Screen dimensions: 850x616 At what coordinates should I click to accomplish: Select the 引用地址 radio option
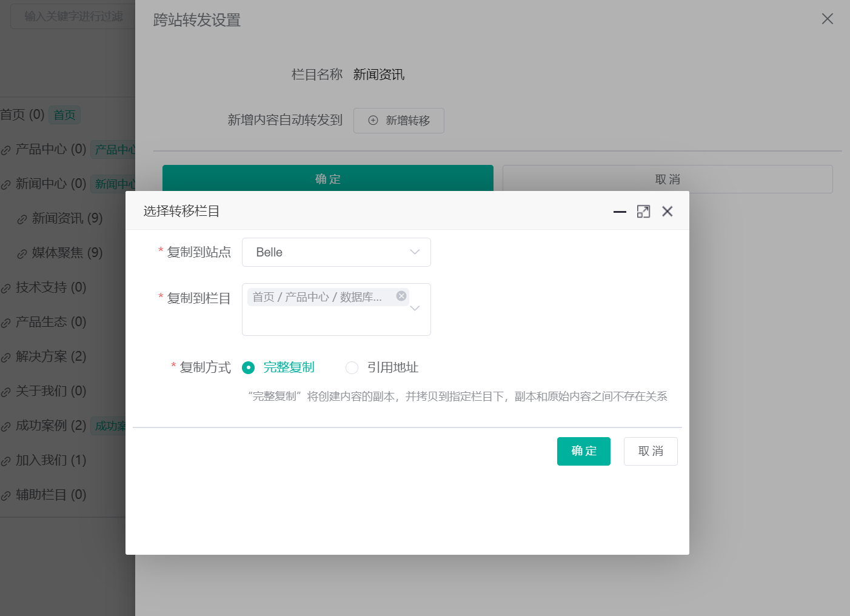tap(352, 367)
